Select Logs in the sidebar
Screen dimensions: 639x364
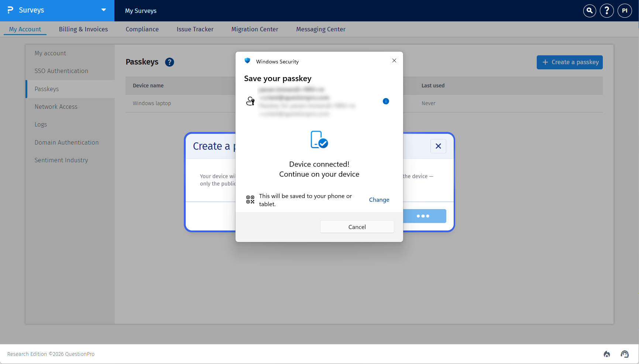click(70, 124)
